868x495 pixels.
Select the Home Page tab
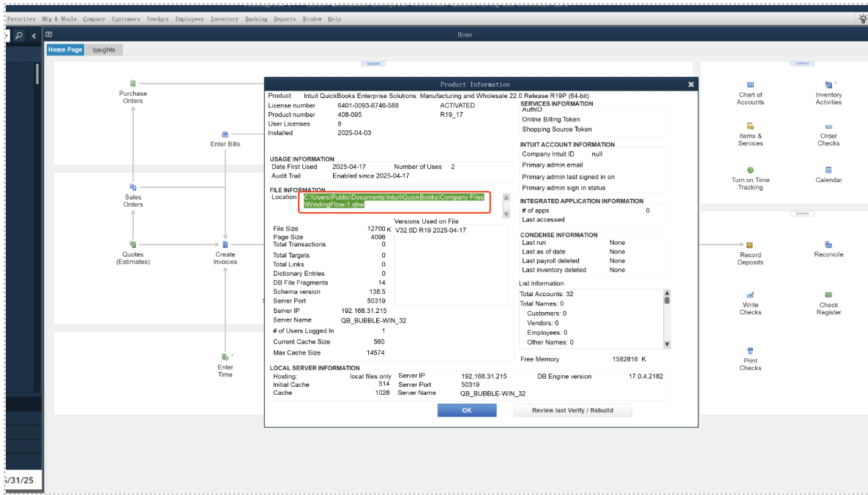click(64, 50)
